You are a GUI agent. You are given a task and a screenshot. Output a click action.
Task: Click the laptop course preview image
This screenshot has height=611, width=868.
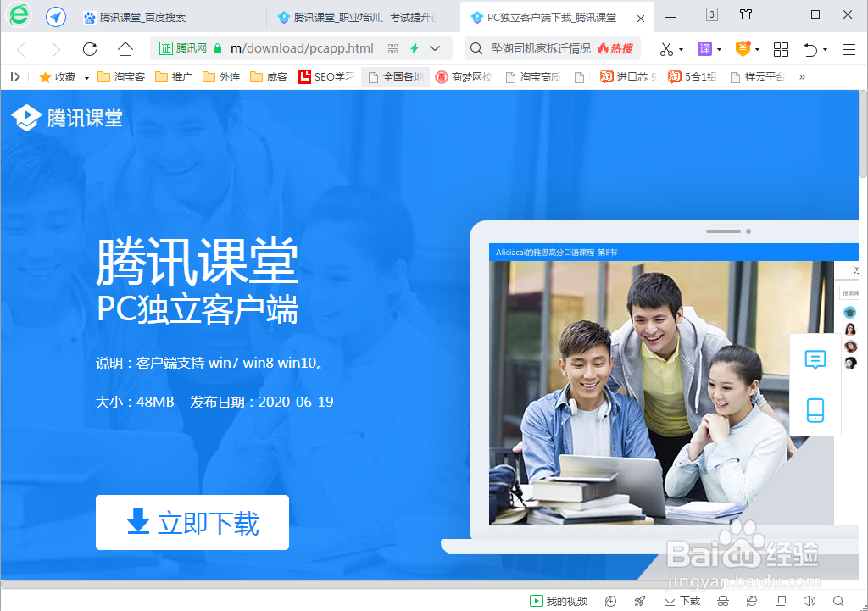point(661,392)
